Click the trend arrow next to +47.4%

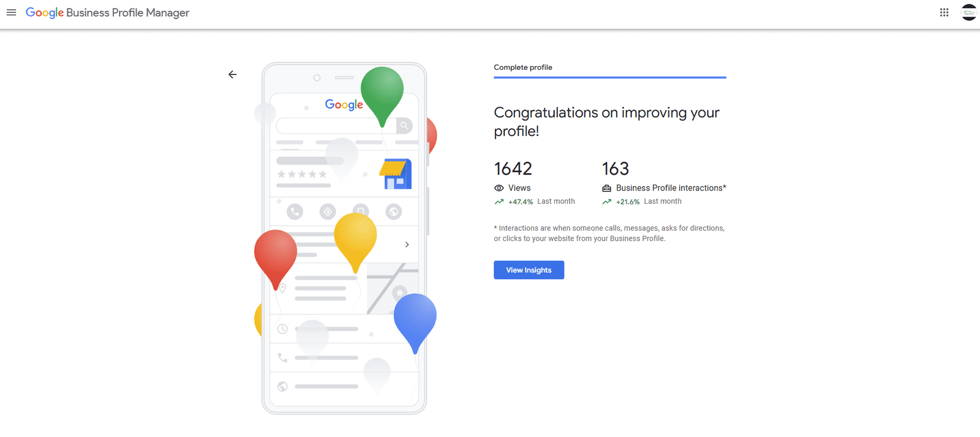pos(499,202)
